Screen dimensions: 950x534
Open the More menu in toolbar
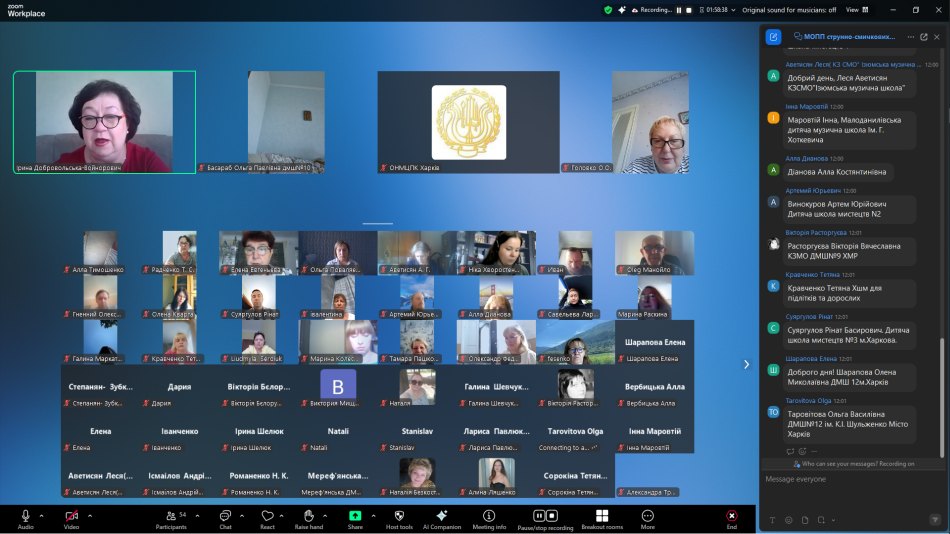pyautogui.click(x=648, y=515)
